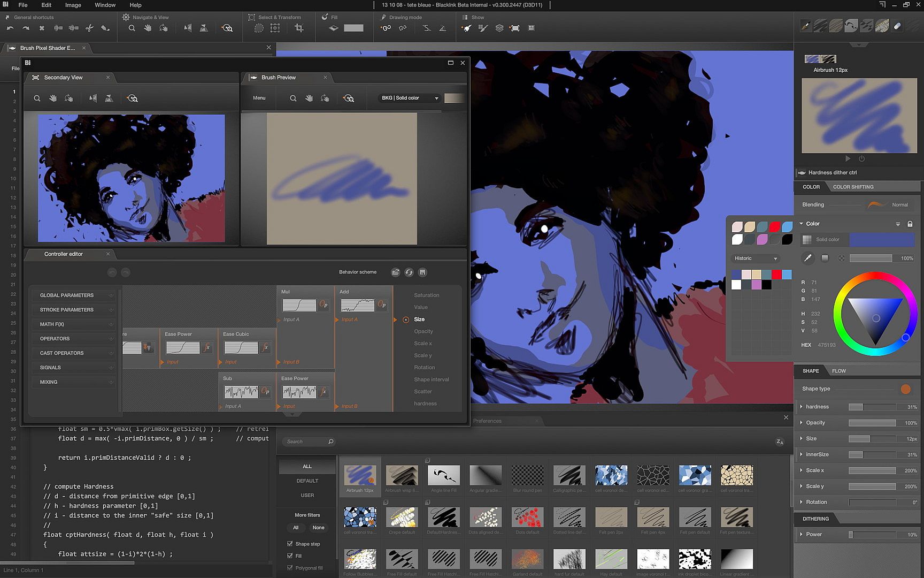Select the hand pan tool in Brush Preview
Viewport: 924px width, 578px height.
click(309, 98)
